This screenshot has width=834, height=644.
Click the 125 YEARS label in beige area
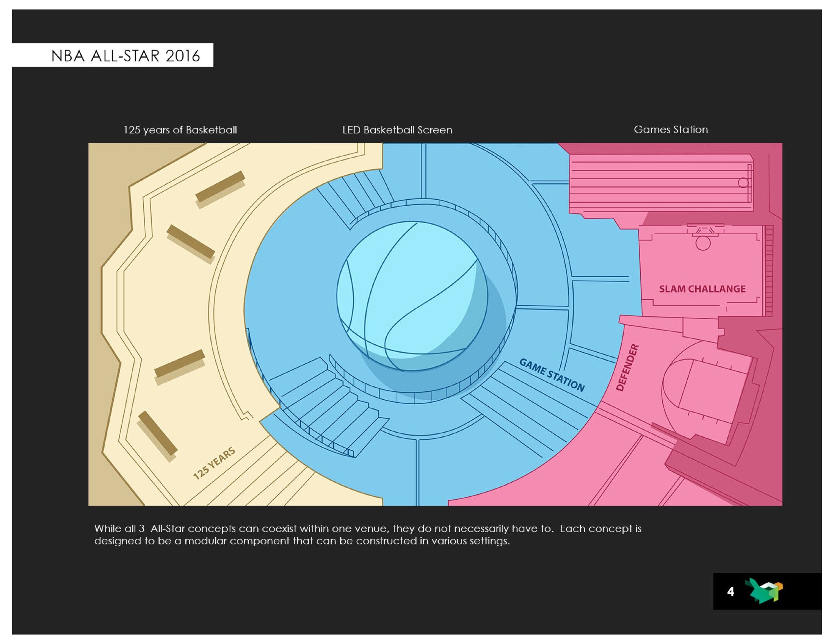[214, 464]
